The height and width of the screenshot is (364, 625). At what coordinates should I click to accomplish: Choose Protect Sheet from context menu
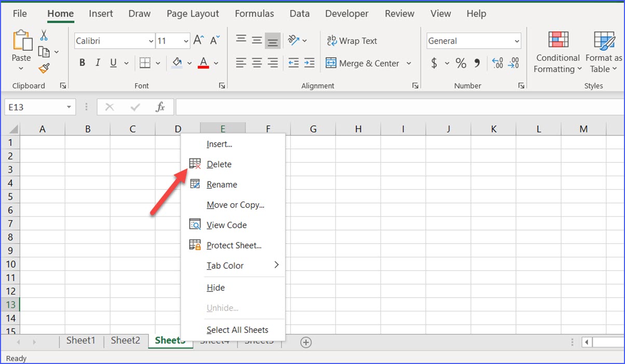click(x=233, y=245)
